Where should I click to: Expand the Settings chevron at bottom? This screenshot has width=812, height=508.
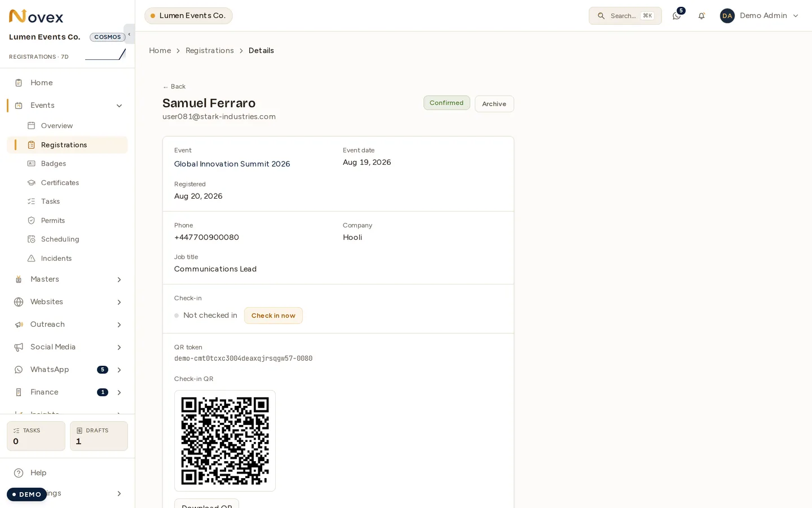119,493
